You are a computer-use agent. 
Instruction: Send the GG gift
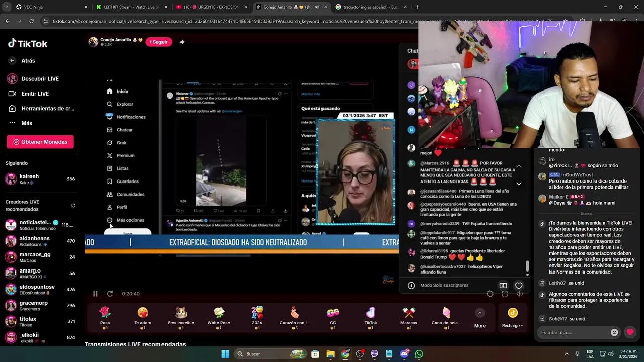tap(333, 318)
